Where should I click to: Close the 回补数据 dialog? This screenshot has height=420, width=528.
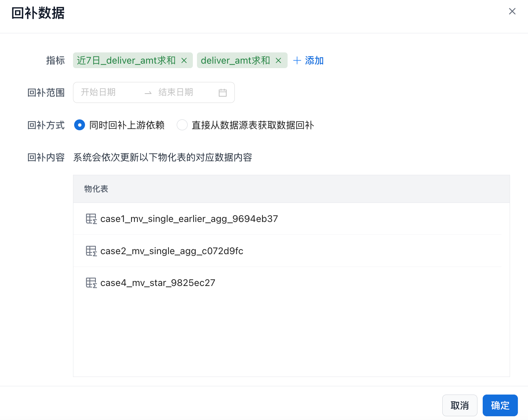pos(512,12)
